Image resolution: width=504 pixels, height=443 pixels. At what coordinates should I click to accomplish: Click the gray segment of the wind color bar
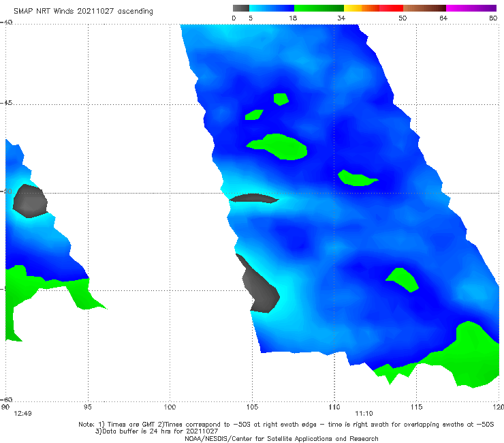click(240, 8)
